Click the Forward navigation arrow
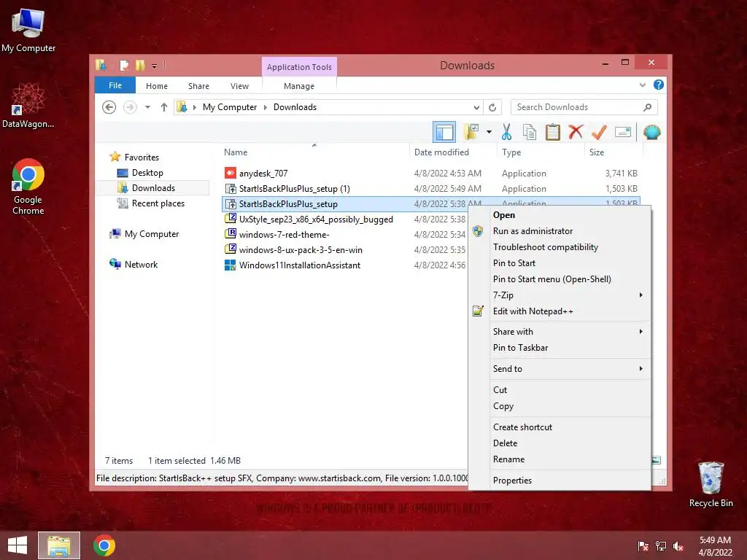Screen dimensions: 747x560 point(130,107)
